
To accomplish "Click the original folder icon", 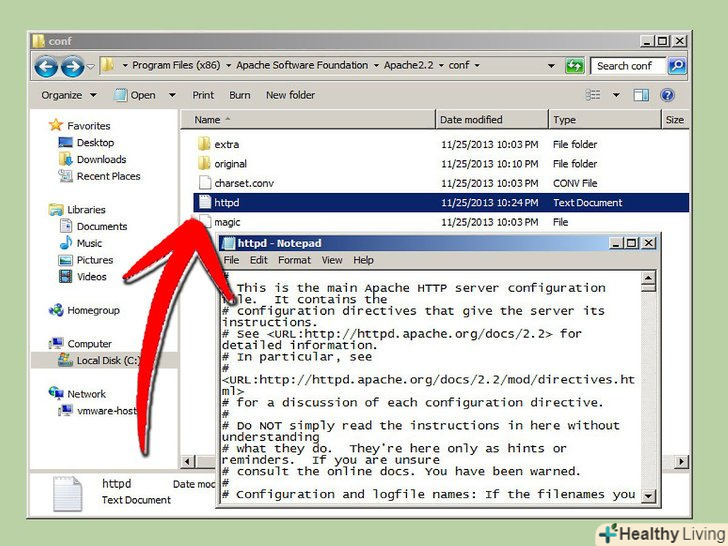I will click(204, 163).
